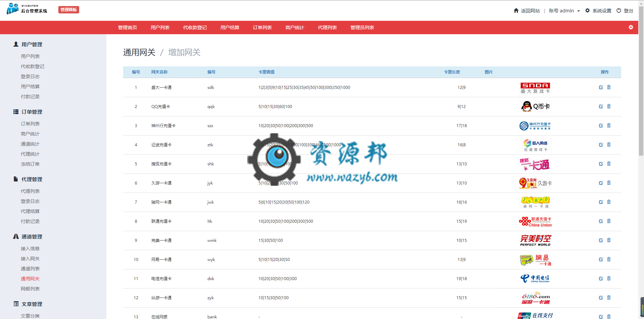Click the 管理面板 badge button
Screen dimensions: 644x319
(69, 10)
